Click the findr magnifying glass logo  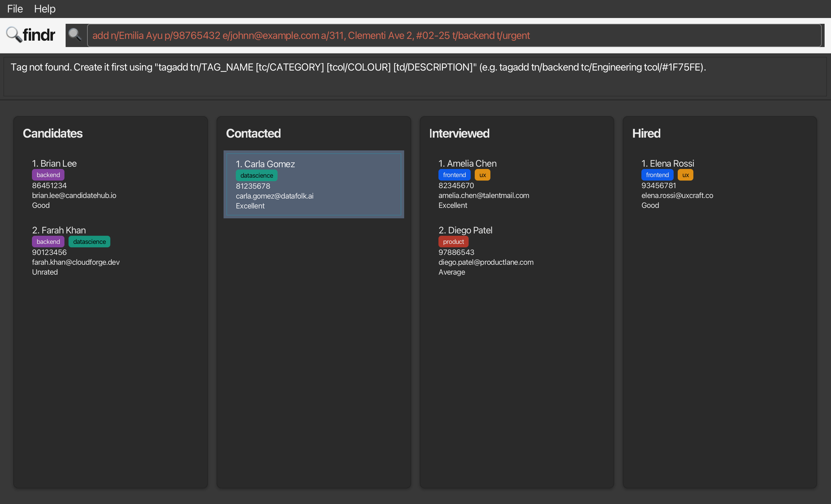(14, 34)
